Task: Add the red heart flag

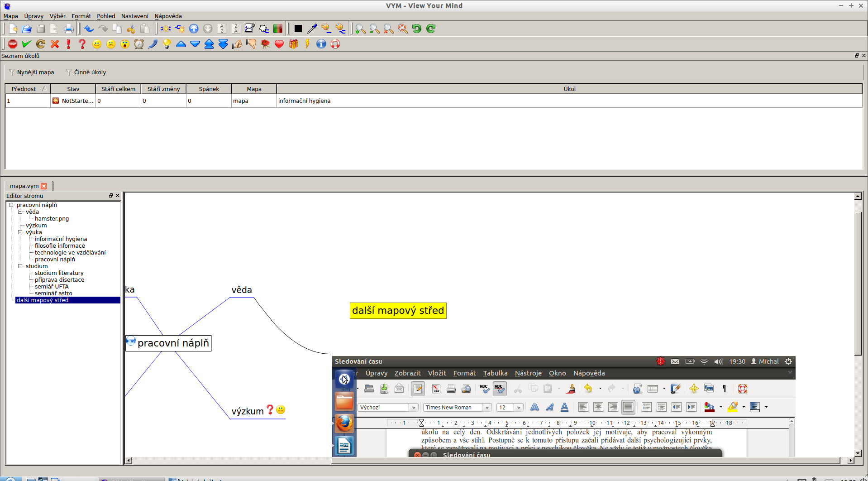Action: (x=279, y=44)
